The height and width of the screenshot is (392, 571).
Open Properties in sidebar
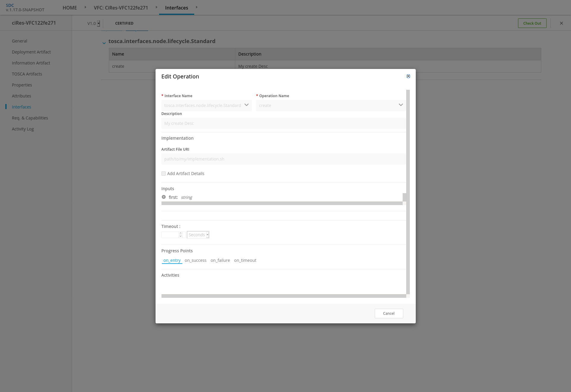22,85
